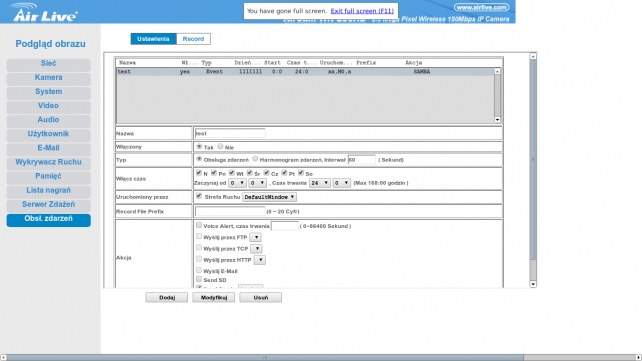Click the AirLive logo
The width and height of the screenshot is (642, 361).
(x=43, y=12)
